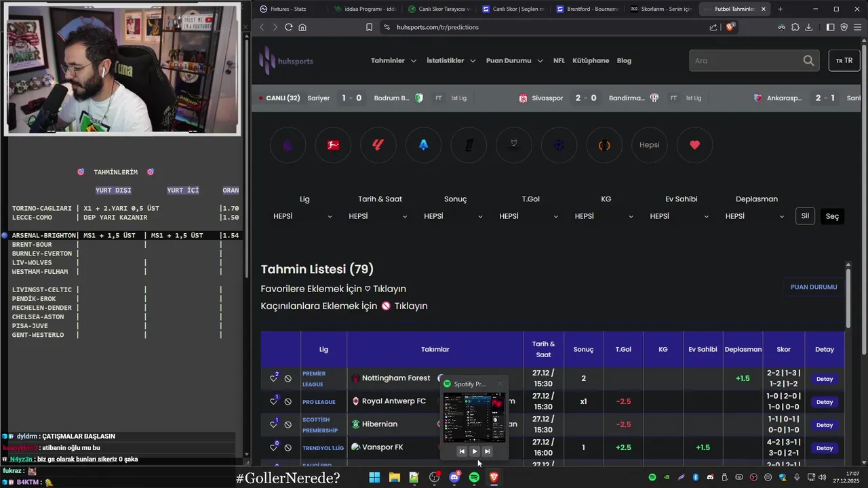Open Windows Start menu
The width and height of the screenshot is (868, 488).
374,477
